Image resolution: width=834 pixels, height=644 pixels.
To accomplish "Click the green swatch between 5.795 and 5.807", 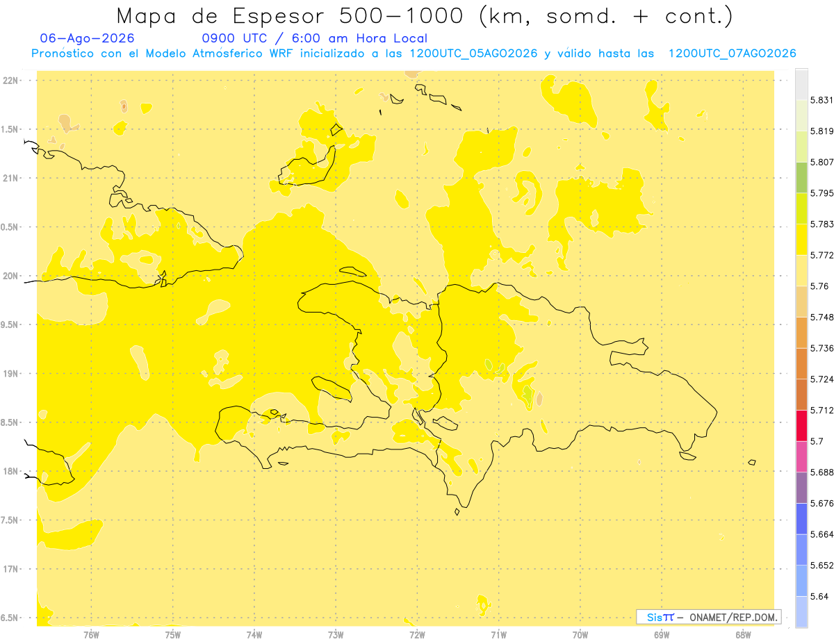I will point(801,177).
